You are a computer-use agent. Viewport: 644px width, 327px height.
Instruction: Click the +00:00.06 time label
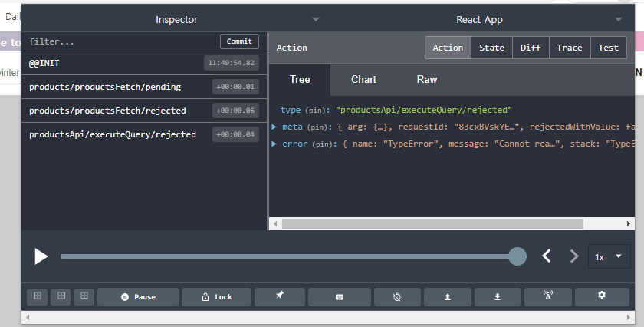point(235,111)
